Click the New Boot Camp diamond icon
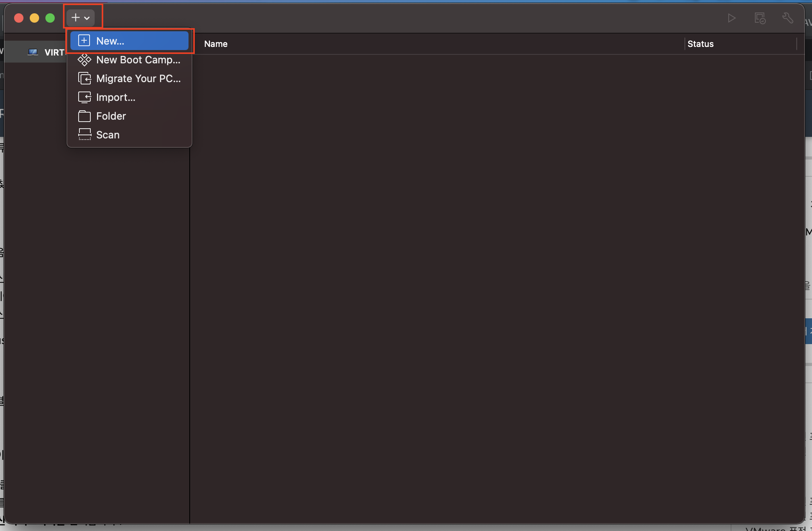Image resolution: width=812 pixels, height=531 pixels. [x=84, y=60]
